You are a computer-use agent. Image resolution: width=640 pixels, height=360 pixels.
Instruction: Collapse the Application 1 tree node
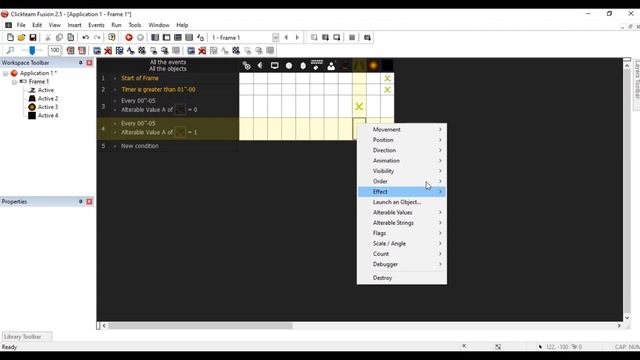[x=6, y=73]
